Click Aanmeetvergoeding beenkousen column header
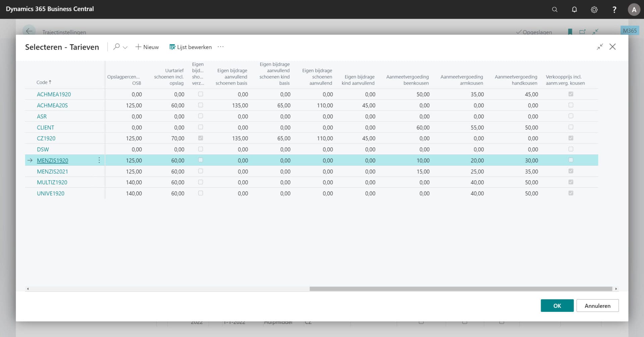Viewport: 644px width, 337px height. tap(407, 80)
